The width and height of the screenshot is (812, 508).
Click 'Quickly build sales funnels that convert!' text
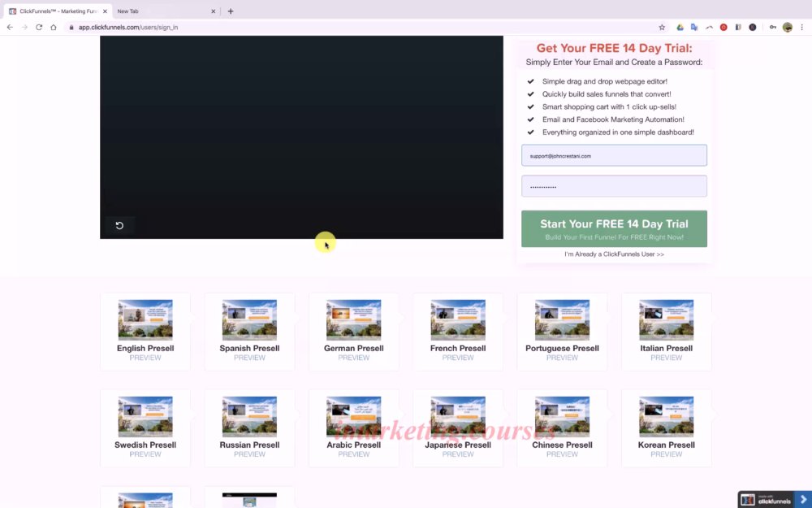pyautogui.click(x=607, y=93)
